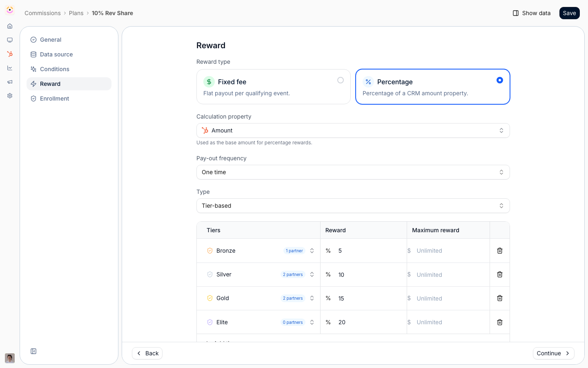Click the Bronze shield icon
Screen dimensions: 588x368
(x=210, y=251)
